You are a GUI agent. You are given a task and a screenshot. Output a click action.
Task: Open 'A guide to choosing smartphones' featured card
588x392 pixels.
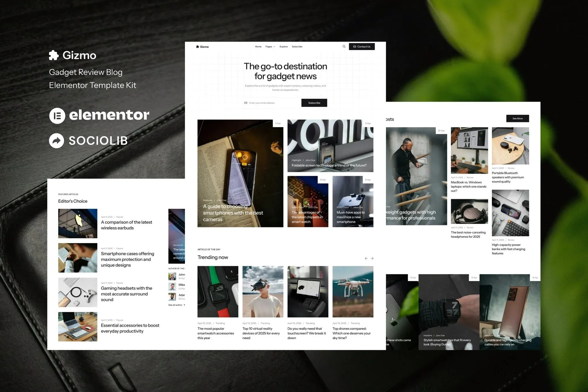[240, 173]
